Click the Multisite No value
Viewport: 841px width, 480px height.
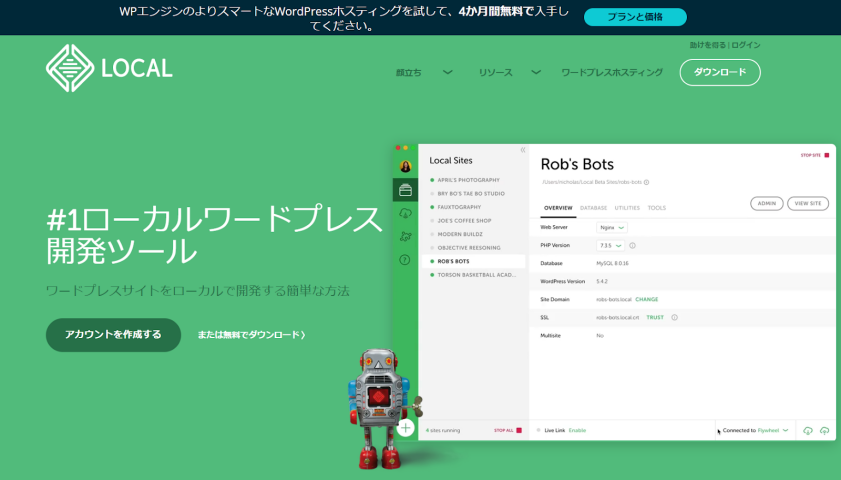[x=600, y=336]
